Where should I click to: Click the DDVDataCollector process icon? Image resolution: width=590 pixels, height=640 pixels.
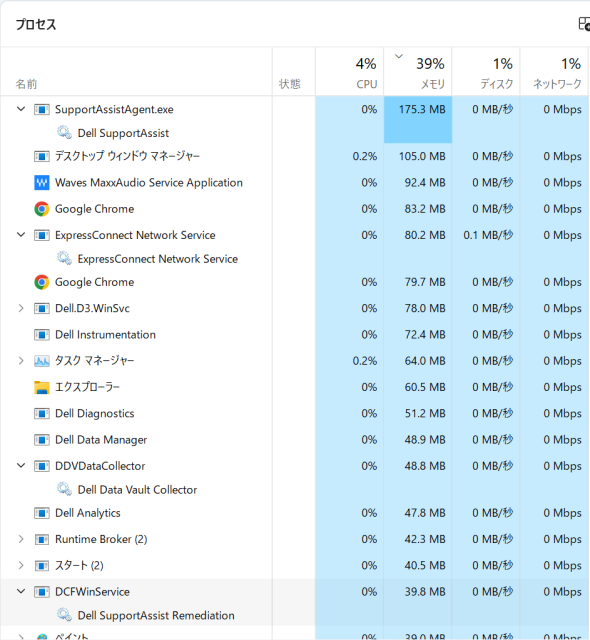click(42, 466)
